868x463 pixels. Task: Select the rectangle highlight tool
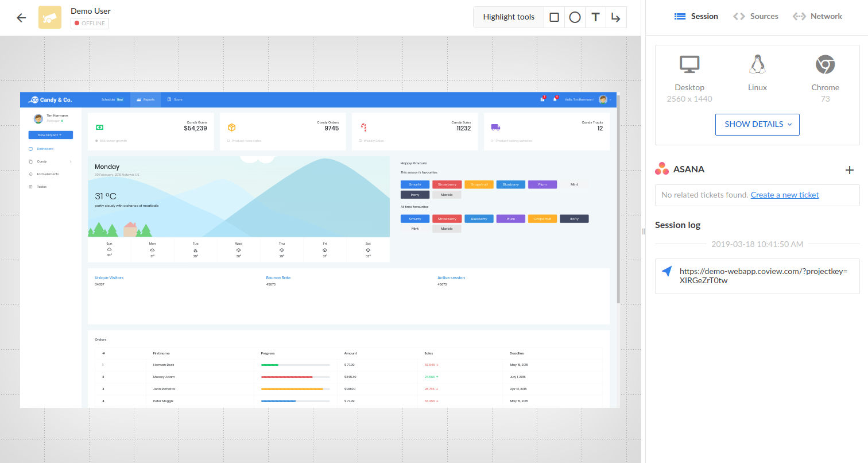point(554,17)
